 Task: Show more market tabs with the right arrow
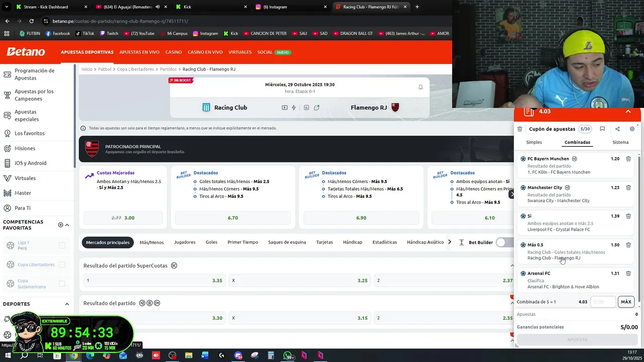tap(450, 242)
